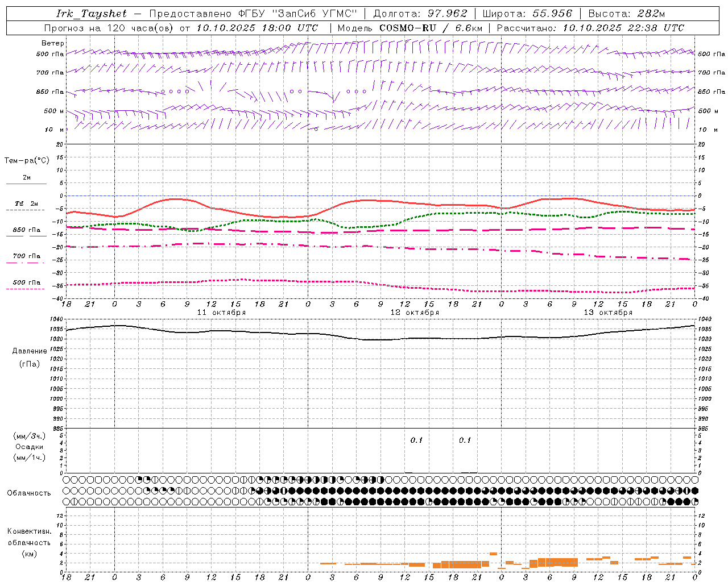
Task: Click the 'Конвективн.' convective cloud label
Action: 29,531
